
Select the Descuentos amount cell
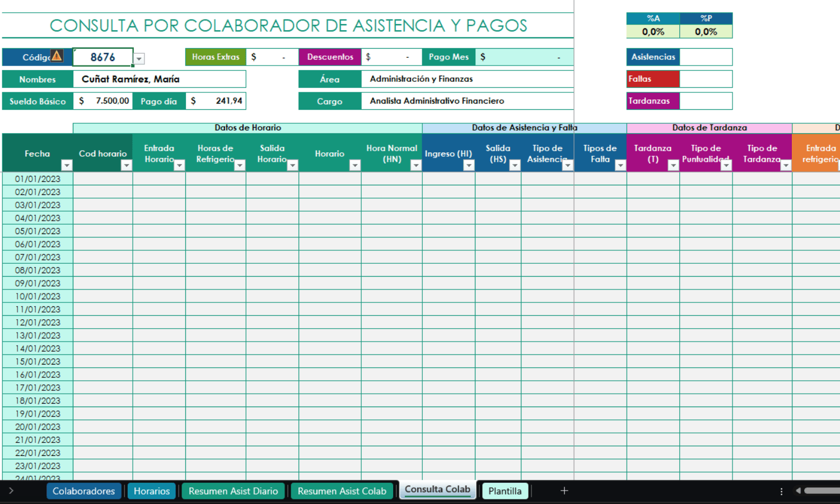(391, 57)
